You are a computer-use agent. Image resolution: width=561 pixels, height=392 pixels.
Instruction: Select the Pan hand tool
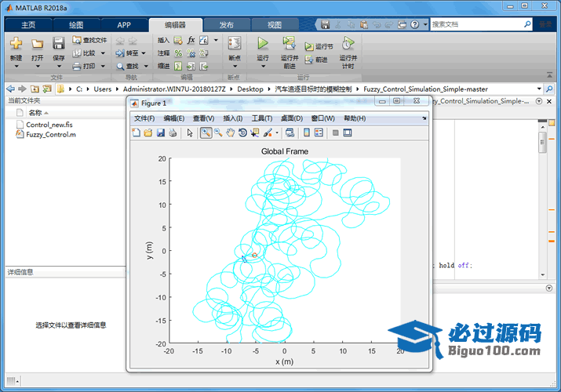pyautogui.click(x=231, y=133)
